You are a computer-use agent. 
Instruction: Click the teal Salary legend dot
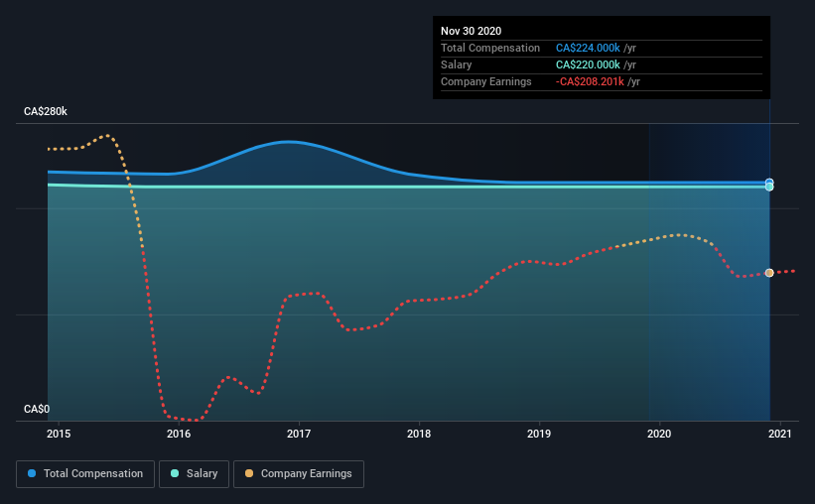[175, 473]
